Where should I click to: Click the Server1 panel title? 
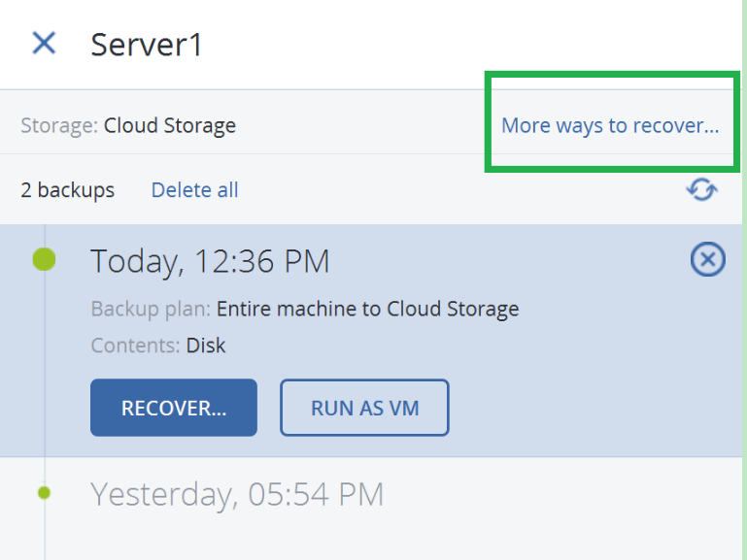147,45
